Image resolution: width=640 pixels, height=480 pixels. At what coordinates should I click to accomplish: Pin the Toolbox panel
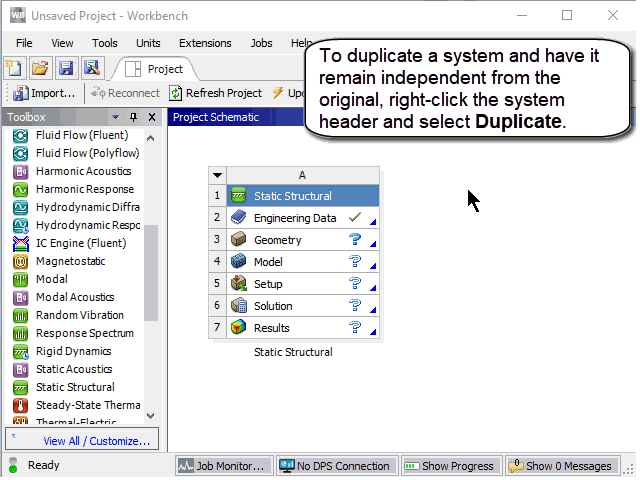(x=134, y=117)
